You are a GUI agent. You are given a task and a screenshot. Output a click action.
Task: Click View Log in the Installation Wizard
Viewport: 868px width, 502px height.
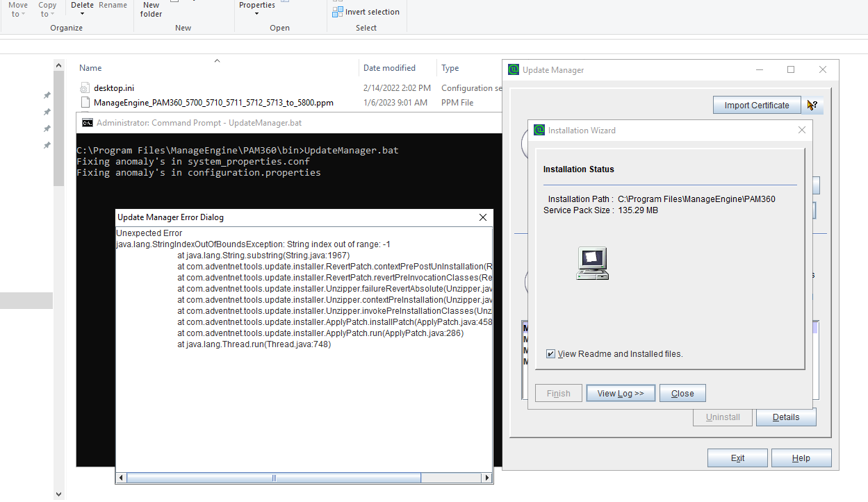tap(621, 393)
